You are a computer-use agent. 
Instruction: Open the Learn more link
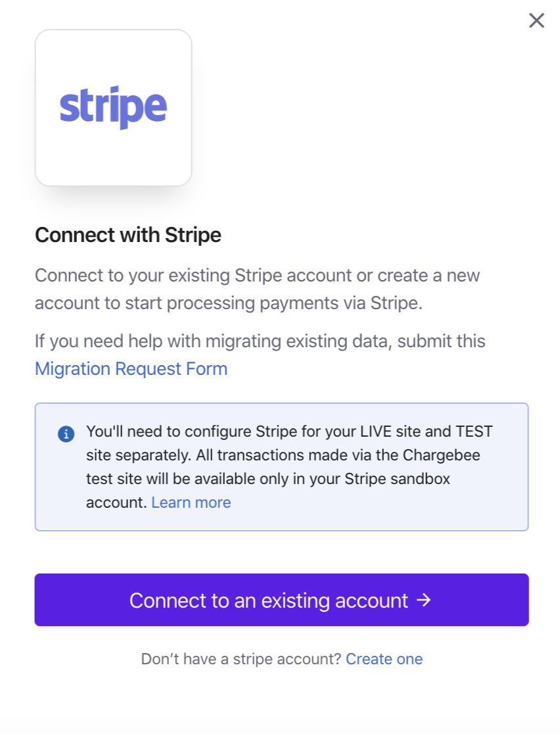191,502
